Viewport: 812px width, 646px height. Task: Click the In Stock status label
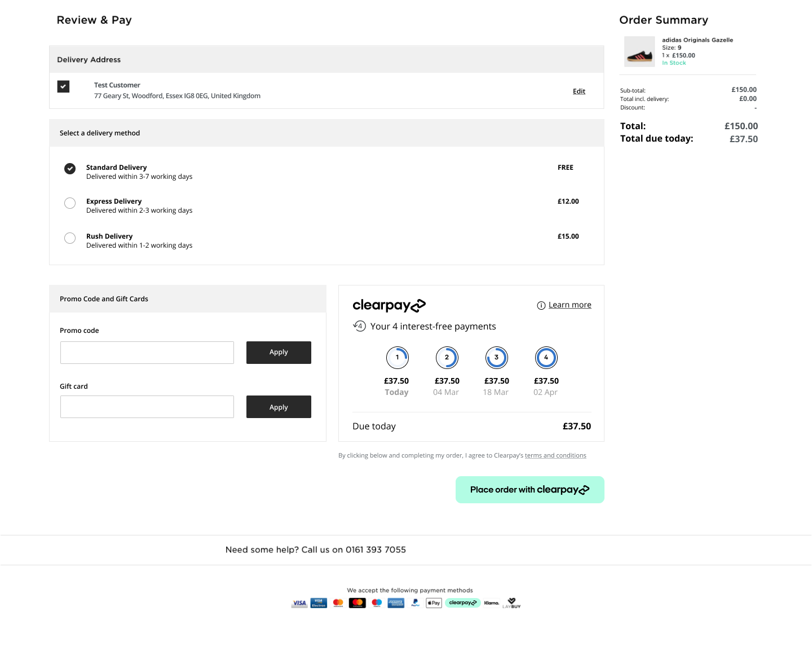pos(674,63)
